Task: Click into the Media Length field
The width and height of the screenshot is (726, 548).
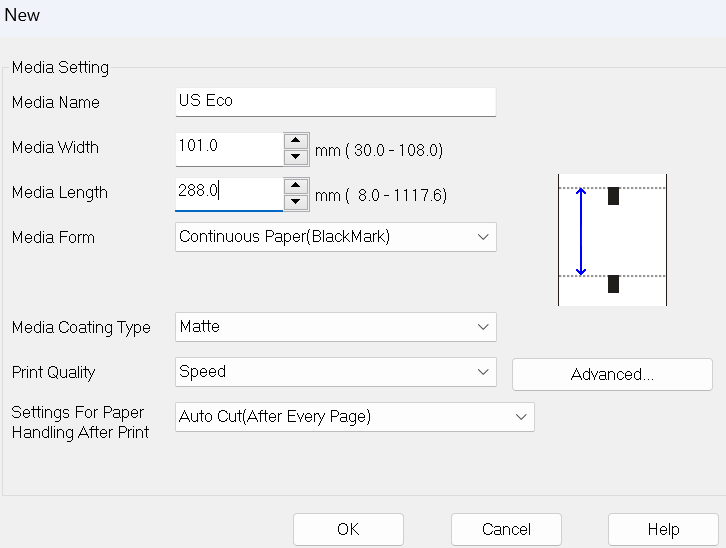Action: pyautogui.click(x=228, y=192)
